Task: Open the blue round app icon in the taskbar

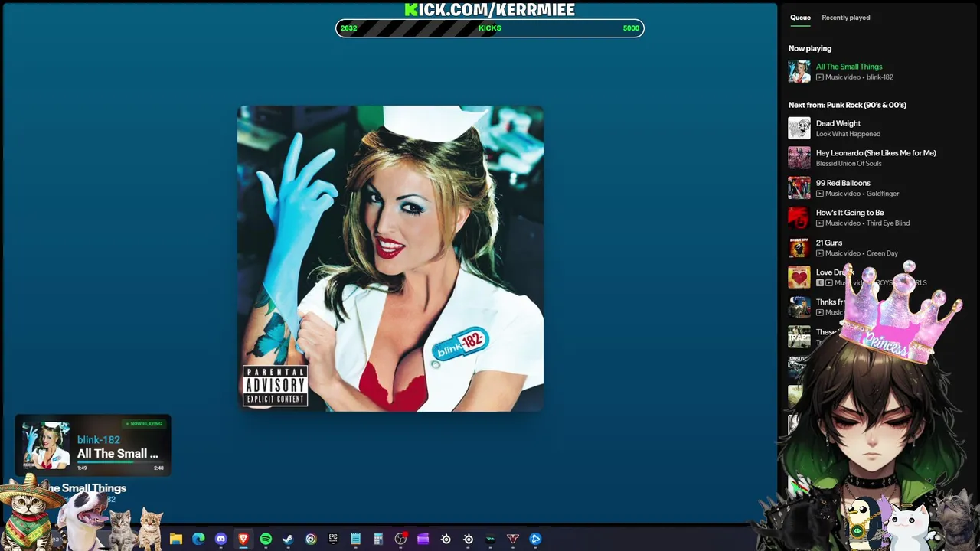Action: [x=535, y=539]
